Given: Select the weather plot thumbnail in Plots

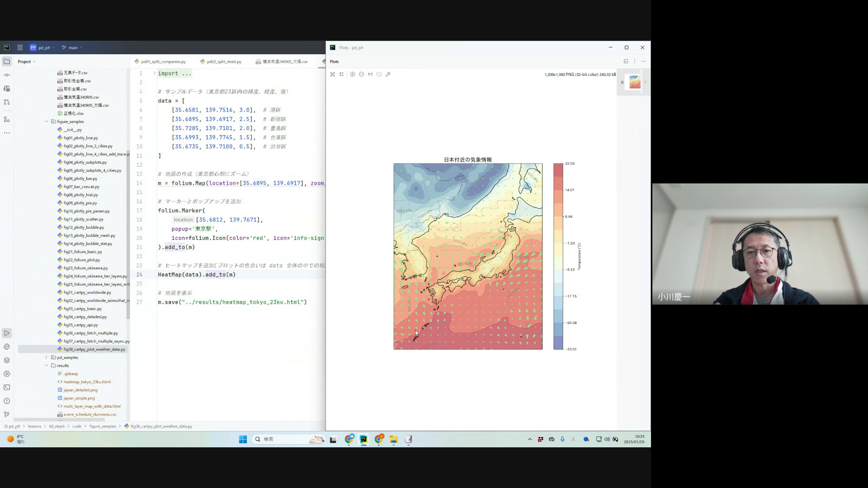Looking at the screenshot, I should click(635, 82).
